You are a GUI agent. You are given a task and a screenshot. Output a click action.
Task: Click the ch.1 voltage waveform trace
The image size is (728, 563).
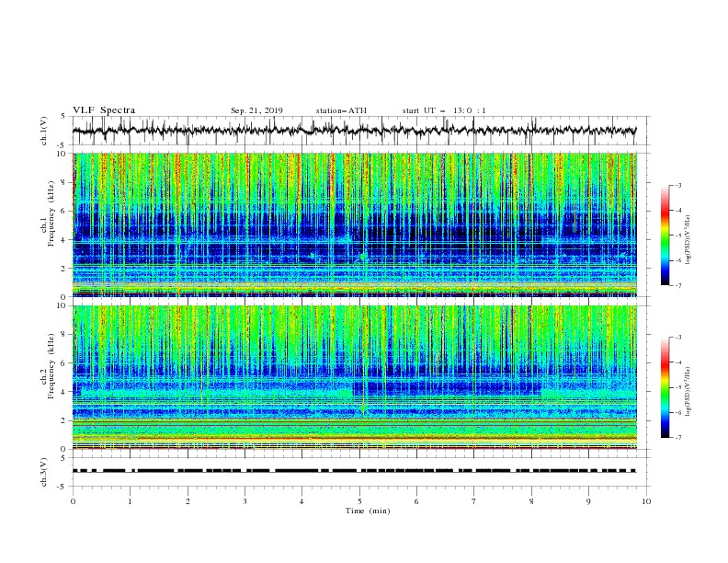tap(354, 131)
